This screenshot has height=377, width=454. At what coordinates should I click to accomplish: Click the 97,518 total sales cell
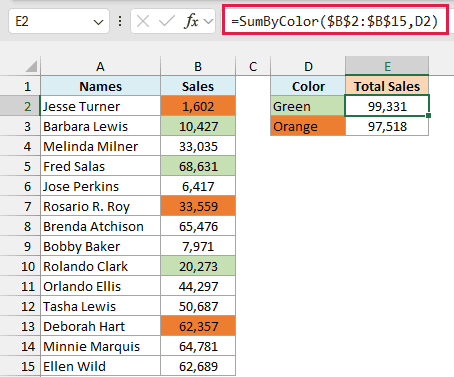(387, 126)
